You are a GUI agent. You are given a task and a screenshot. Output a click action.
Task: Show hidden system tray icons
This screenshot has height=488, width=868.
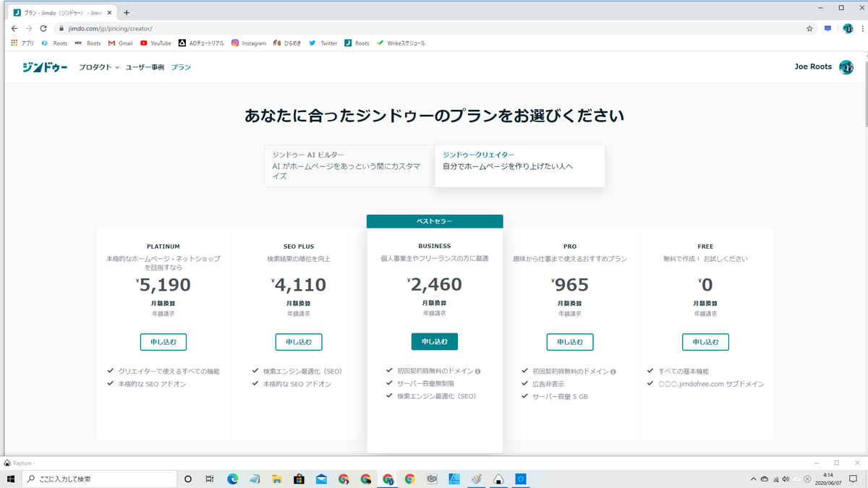click(x=753, y=479)
